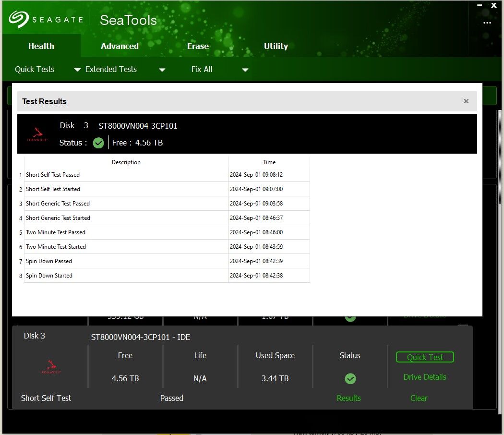504x435 pixels.
Task: Click the 'Passed' result text in Disk 3 card
Action: (x=172, y=398)
